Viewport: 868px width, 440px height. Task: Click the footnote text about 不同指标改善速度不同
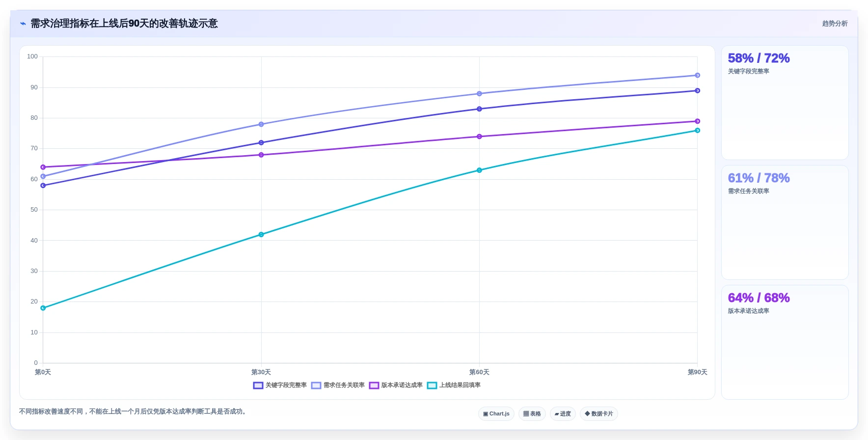pos(133,412)
